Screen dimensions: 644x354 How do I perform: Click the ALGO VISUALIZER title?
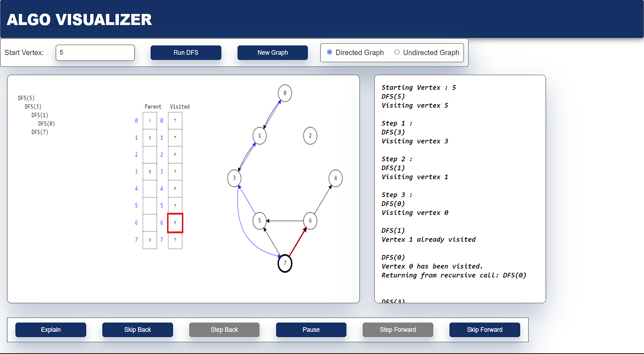coord(79,20)
